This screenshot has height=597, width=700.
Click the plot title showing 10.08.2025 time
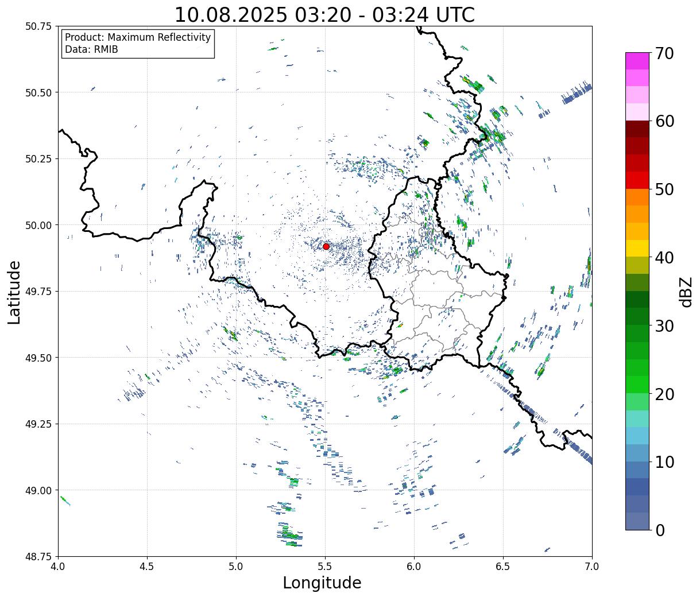pos(324,15)
